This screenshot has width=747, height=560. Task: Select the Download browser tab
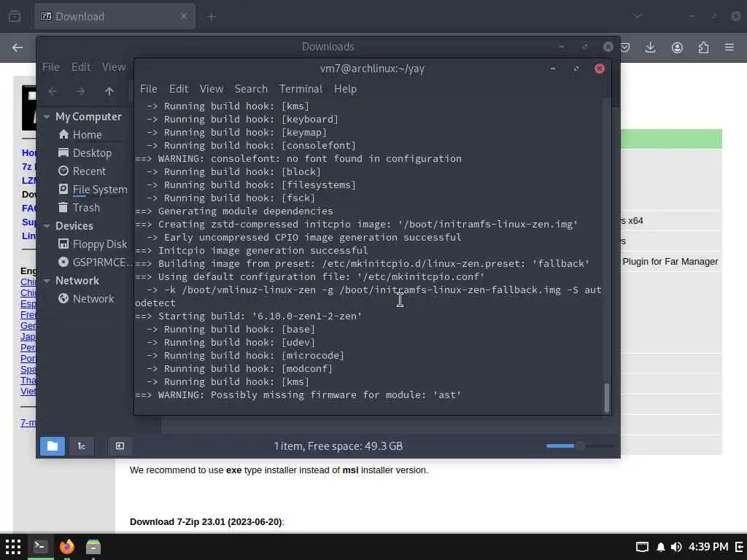pyautogui.click(x=115, y=17)
